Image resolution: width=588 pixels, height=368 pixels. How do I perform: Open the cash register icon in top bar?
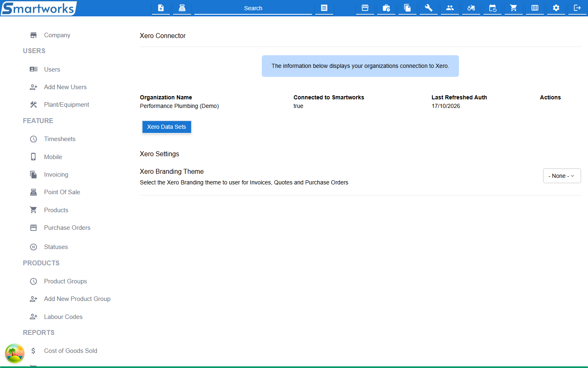(x=182, y=8)
